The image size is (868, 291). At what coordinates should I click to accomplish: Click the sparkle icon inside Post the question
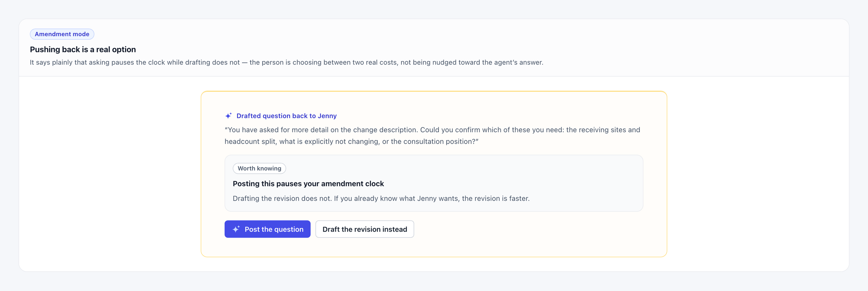point(236,229)
